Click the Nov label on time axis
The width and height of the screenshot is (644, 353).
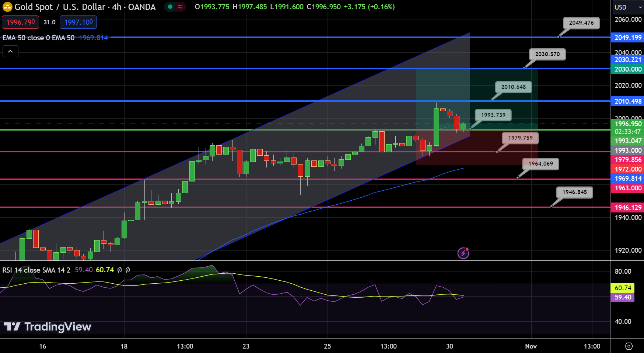531,346
